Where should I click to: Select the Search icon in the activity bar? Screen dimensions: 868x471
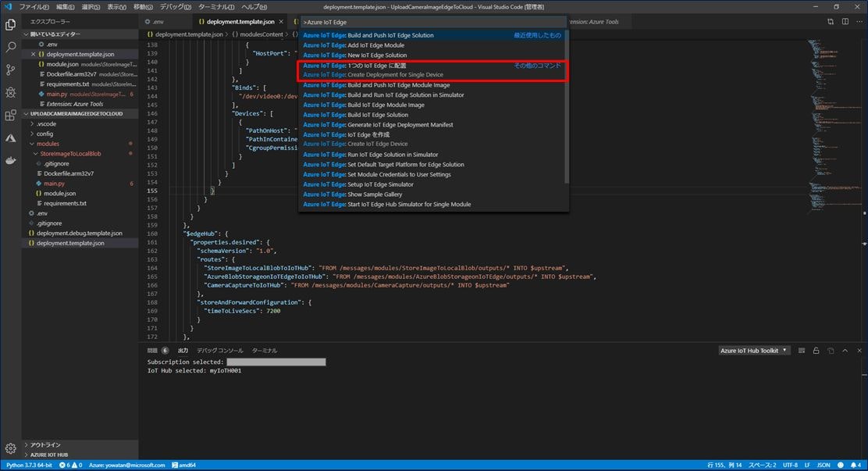click(x=11, y=48)
